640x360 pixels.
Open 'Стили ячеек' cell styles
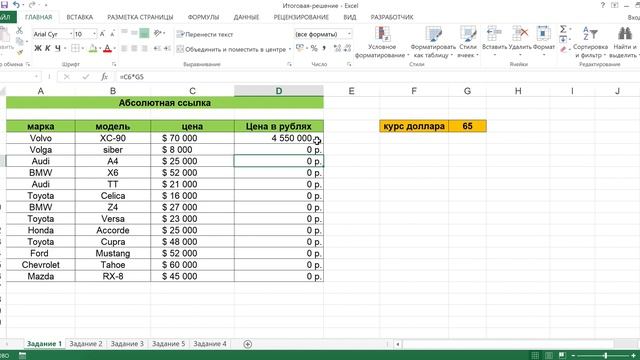coord(468,42)
